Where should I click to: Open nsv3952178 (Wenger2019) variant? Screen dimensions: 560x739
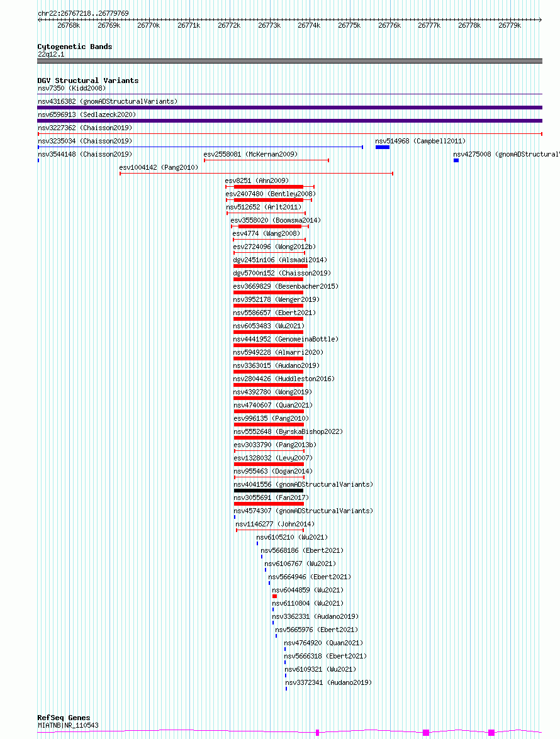(x=276, y=299)
